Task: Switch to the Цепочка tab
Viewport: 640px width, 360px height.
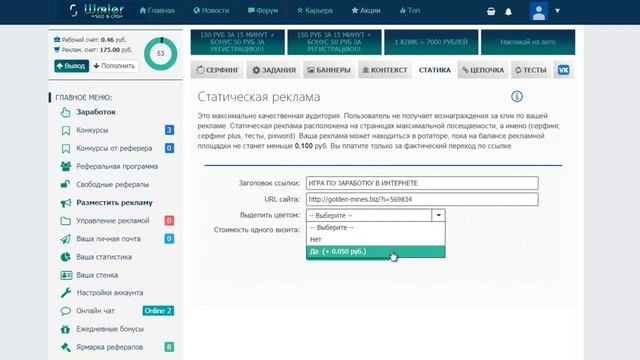Action: coord(483,70)
